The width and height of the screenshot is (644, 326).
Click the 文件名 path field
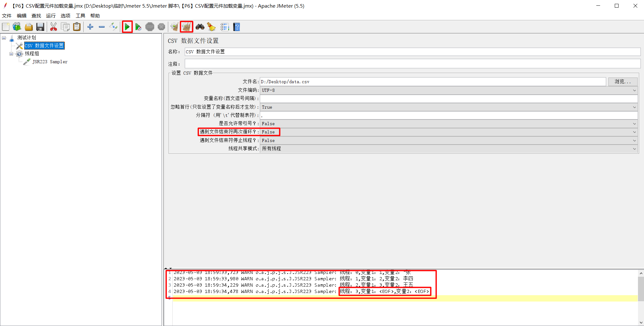tap(433, 82)
